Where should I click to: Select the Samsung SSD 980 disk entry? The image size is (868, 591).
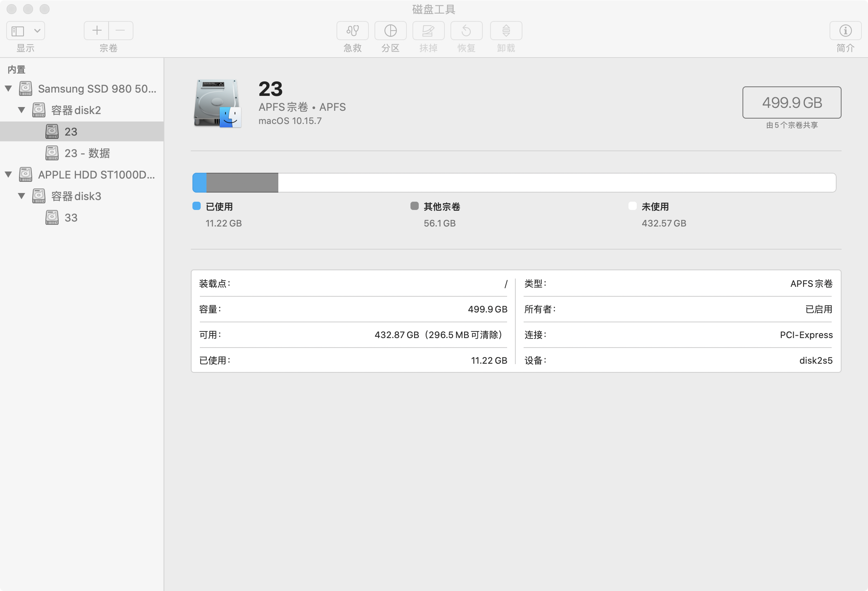97,88
